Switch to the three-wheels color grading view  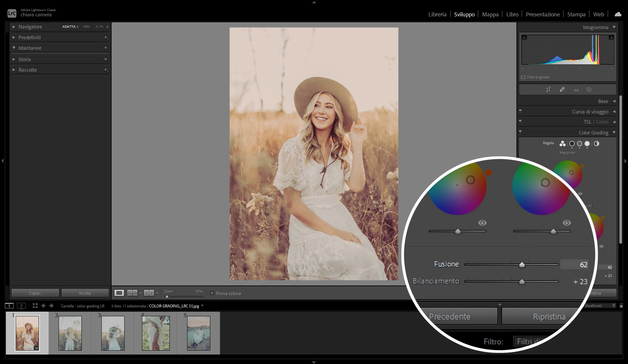[563, 144]
